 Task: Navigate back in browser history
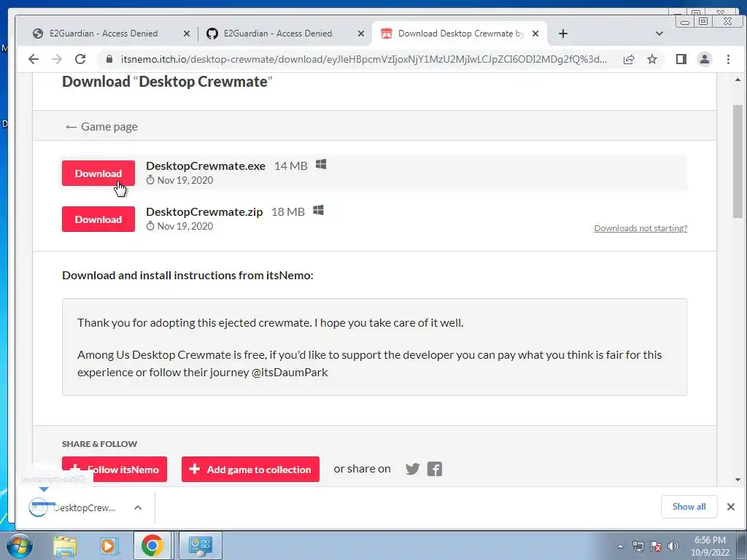[34, 59]
